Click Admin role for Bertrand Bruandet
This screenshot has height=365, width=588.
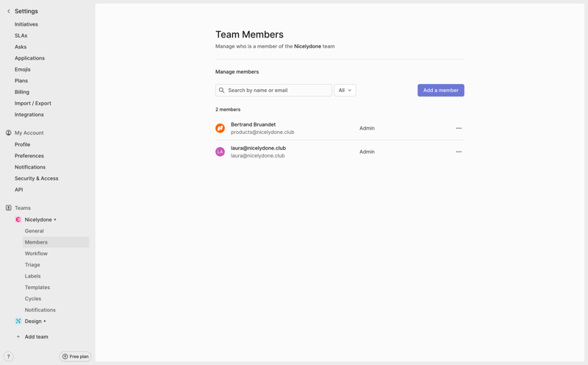pos(367,129)
